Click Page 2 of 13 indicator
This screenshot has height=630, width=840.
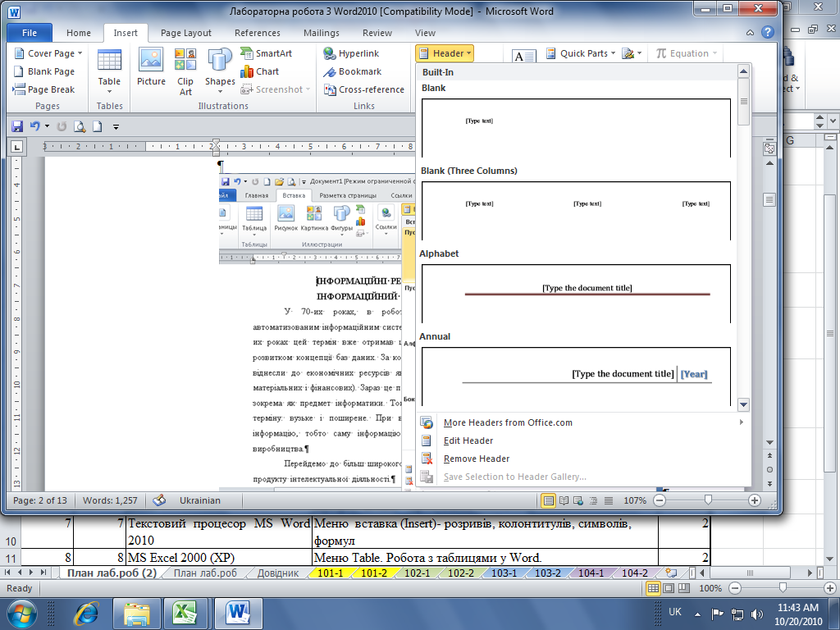40,500
